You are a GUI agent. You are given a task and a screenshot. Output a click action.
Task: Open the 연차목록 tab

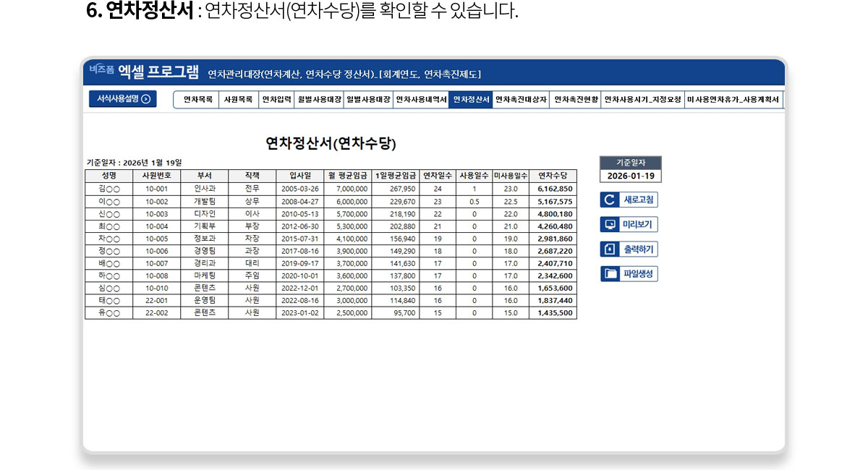tap(197, 100)
